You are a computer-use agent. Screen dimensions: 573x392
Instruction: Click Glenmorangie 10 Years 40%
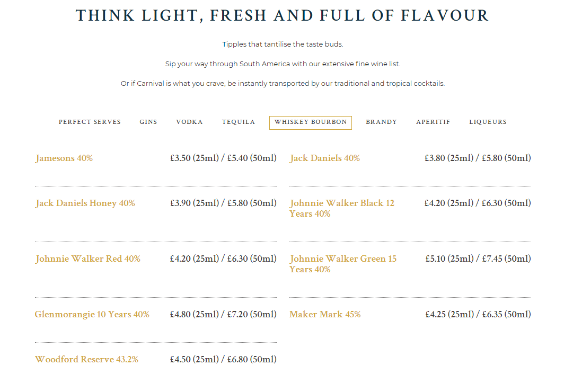tap(92, 314)
